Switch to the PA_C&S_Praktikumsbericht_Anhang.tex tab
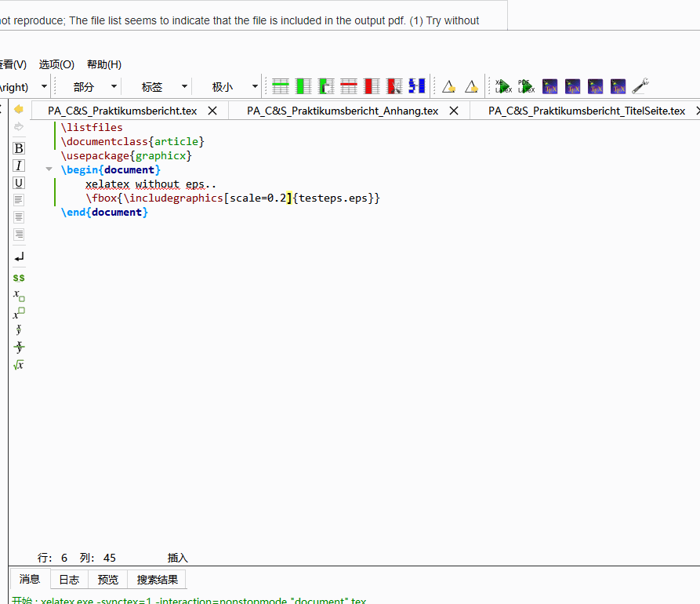The image size is (700, 604). tap(345, 111)
